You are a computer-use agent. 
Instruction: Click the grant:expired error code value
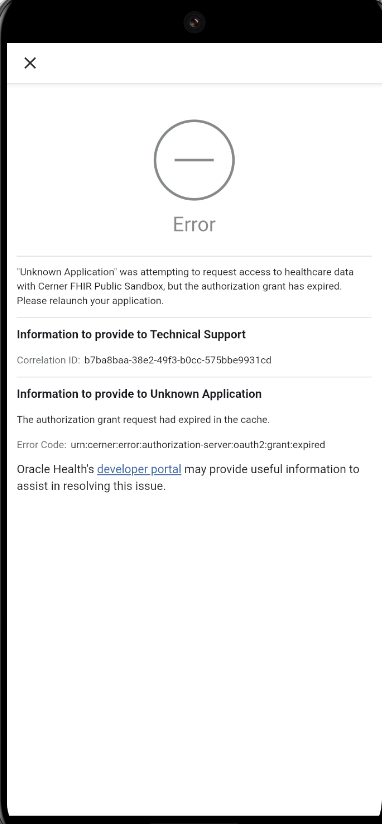click(x=198, y=445)
